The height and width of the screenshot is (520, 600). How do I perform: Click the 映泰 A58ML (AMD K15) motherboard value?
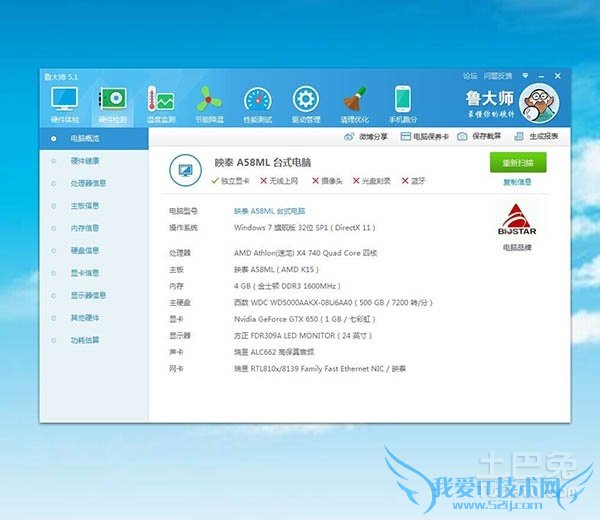coord(276,269)
